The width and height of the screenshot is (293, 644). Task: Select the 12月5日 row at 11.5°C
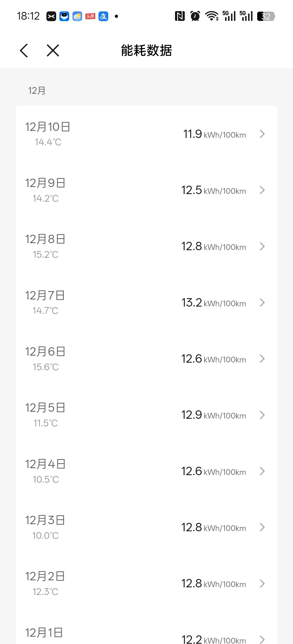[x=146, y=415]
